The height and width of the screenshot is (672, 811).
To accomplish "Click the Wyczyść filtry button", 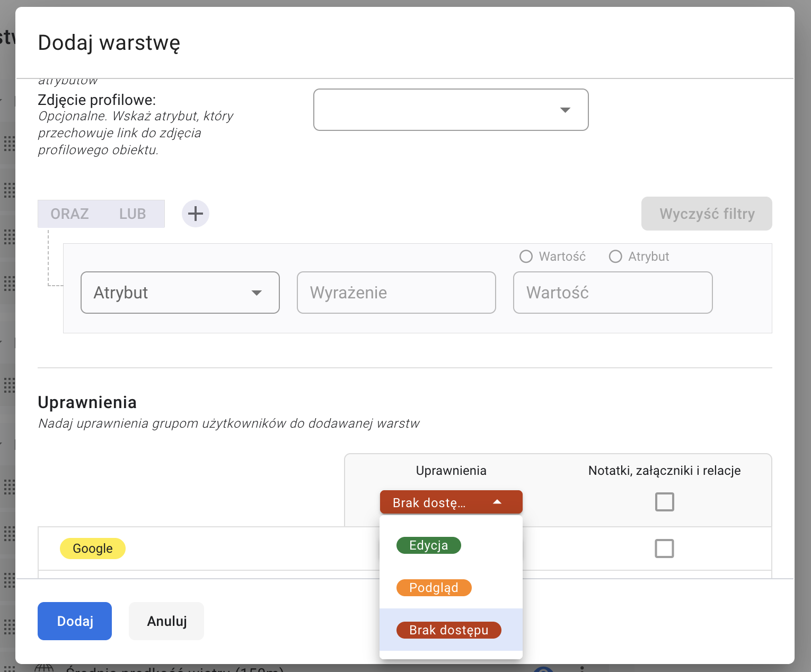I will pos(707,214).
